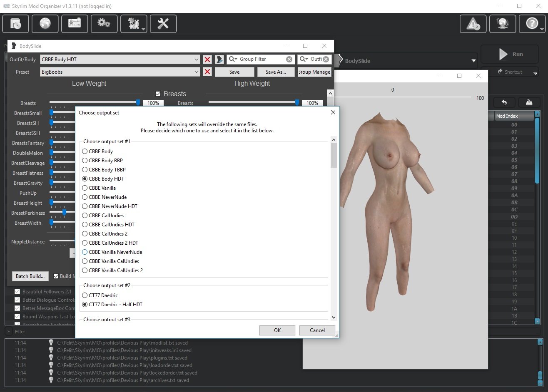This screenshot has width=548, height=392.
Task: Select CBBE Body BBP radio option
Action: pyautogui.click(x=85, y=161)
